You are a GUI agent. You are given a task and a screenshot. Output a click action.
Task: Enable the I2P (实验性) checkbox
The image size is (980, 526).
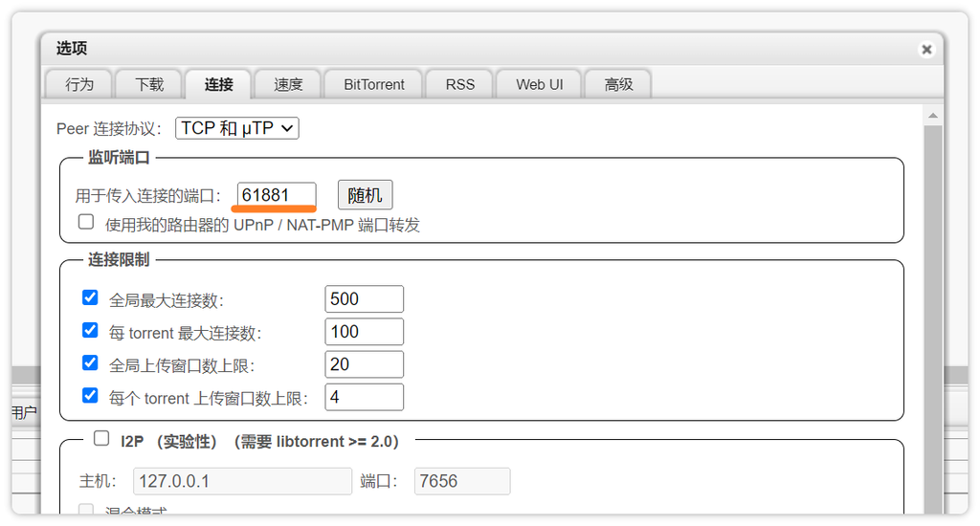(x=101, y=438)
